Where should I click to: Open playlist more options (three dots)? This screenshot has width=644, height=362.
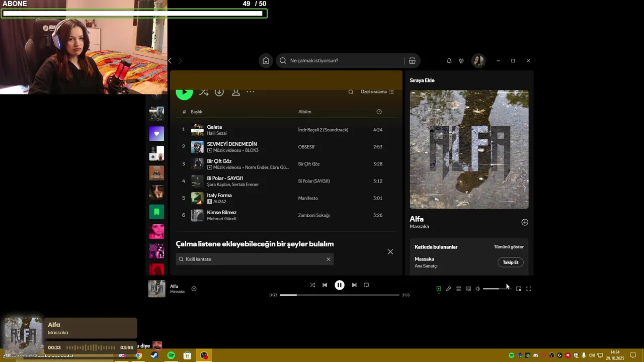251,92
